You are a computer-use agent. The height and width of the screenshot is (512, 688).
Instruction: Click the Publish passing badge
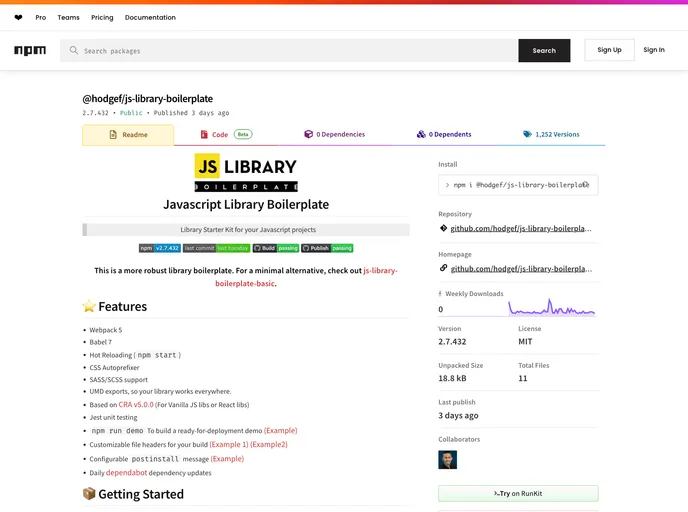(328, 248)
